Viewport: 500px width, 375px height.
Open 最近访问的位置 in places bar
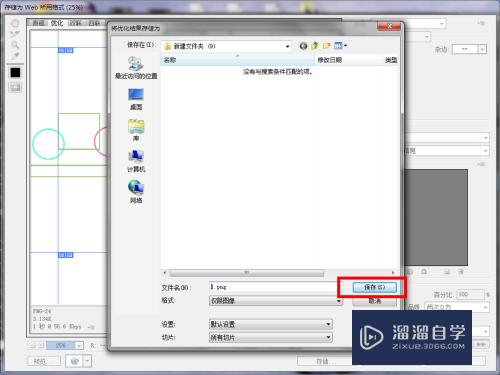tap(136, 68)
